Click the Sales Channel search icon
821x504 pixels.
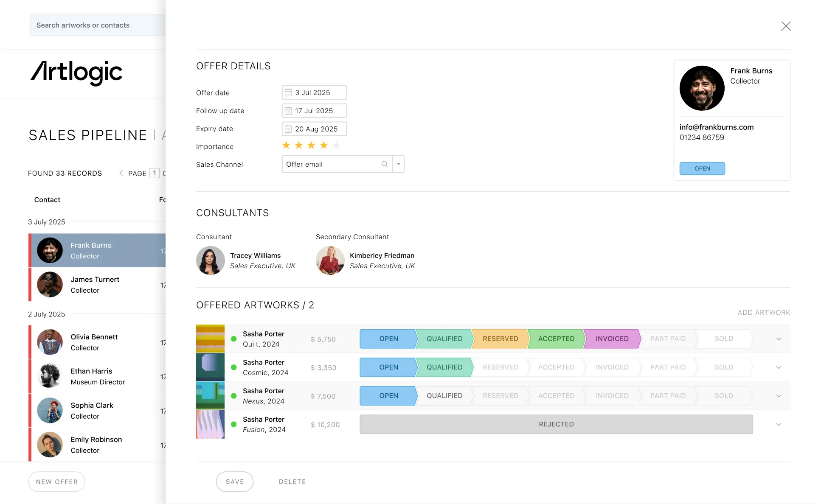[x=385, y=164]
